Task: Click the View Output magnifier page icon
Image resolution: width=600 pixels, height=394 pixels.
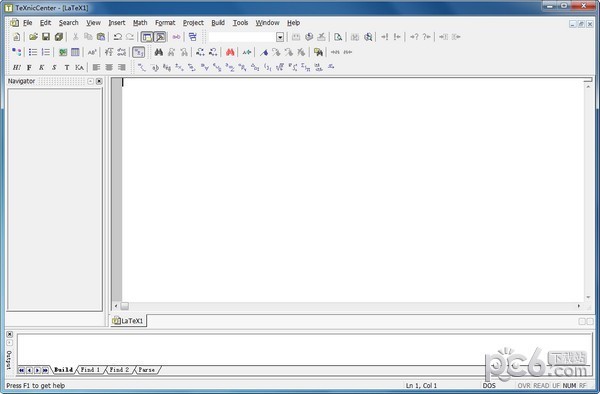Action: click(338, 37)
